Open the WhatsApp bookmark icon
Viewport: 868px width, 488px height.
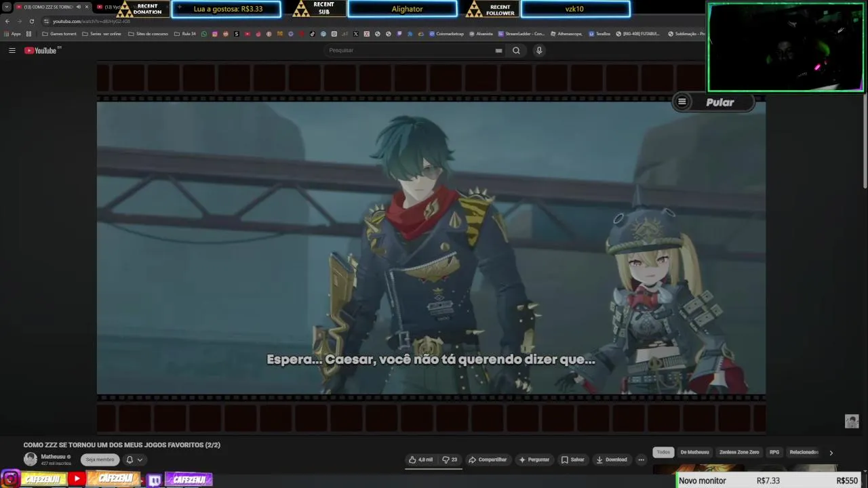[x=204, y=33]
